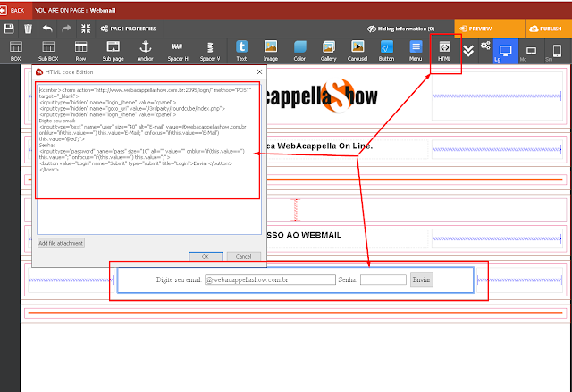Switch to Md tablet view
The height and width of the screenshot is (392, 572).
531,52
